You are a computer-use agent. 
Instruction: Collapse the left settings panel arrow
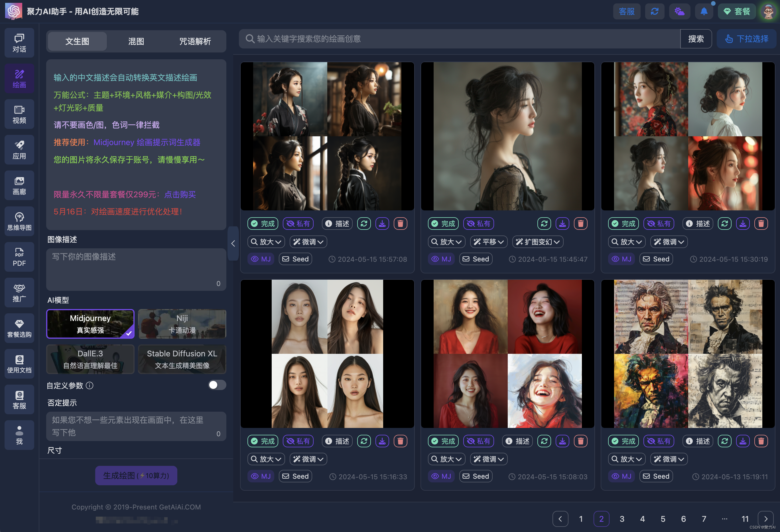point(233,243)
